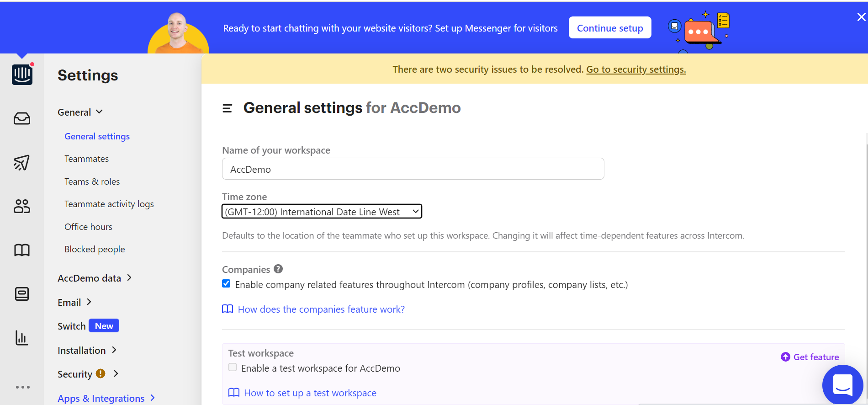
Task: Open Switch settings item
Action: [72, 326]
